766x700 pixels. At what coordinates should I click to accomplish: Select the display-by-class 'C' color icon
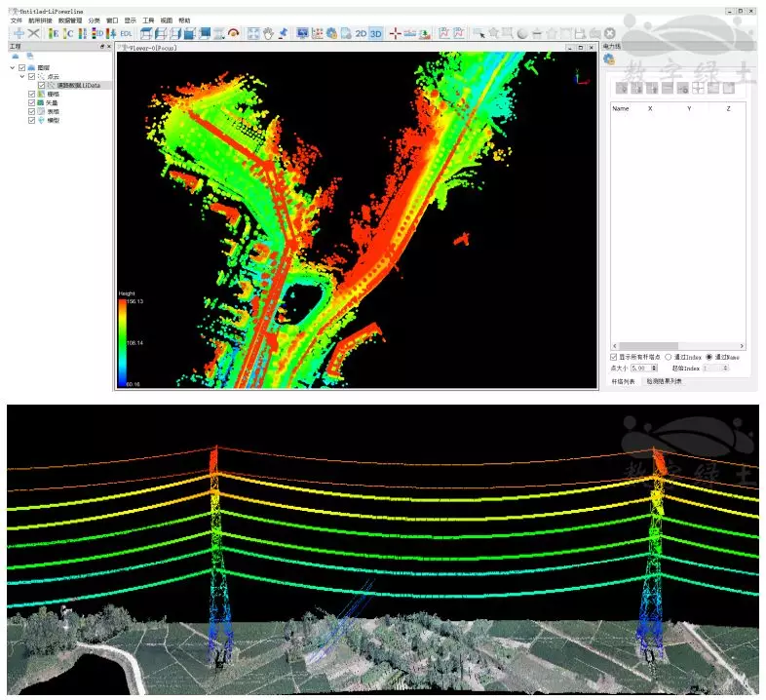(x=68, y=33)
